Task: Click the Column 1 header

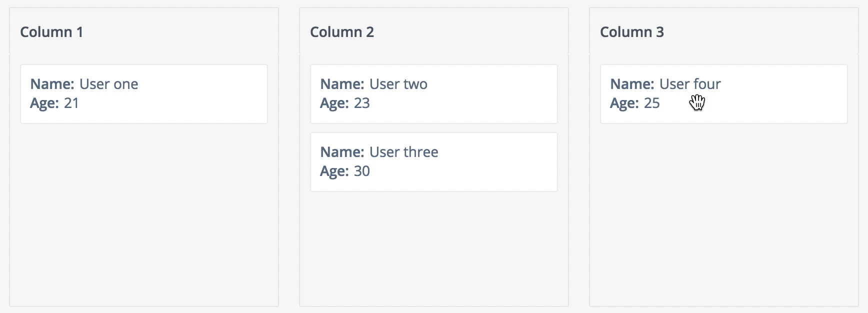Action: tap(52, 32)
